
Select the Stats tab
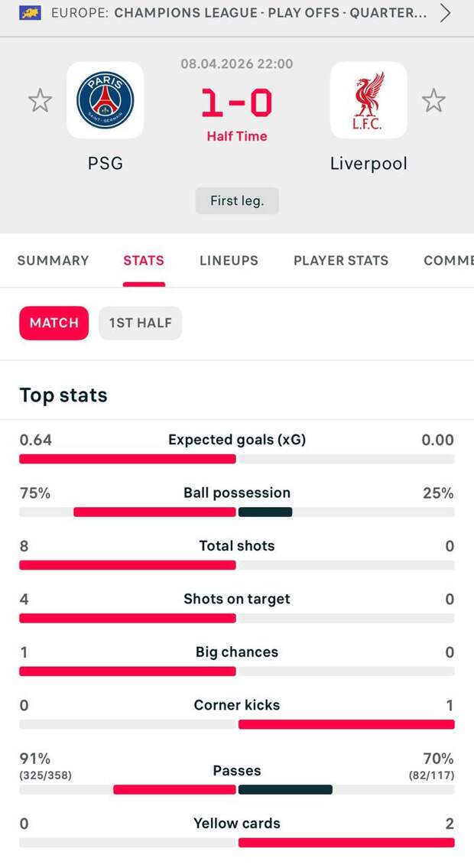tap(144, 261)
